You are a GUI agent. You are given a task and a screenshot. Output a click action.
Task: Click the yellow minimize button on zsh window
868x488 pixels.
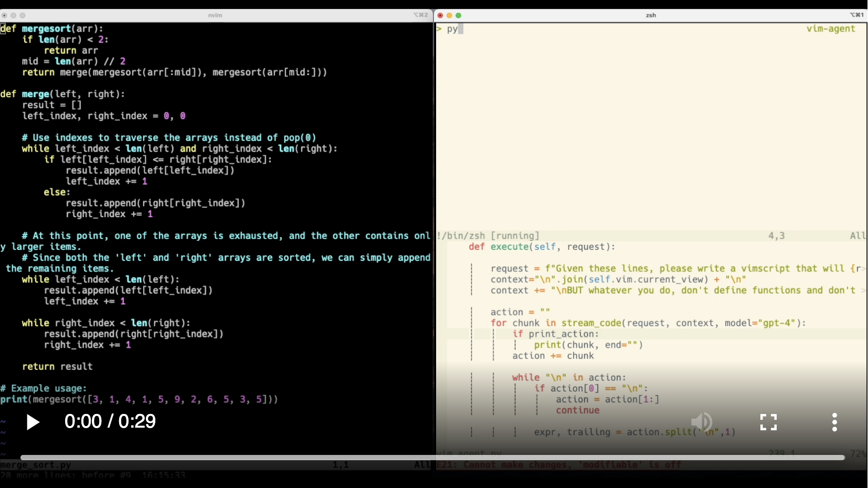pyautogui.click(x=450, y=16)
